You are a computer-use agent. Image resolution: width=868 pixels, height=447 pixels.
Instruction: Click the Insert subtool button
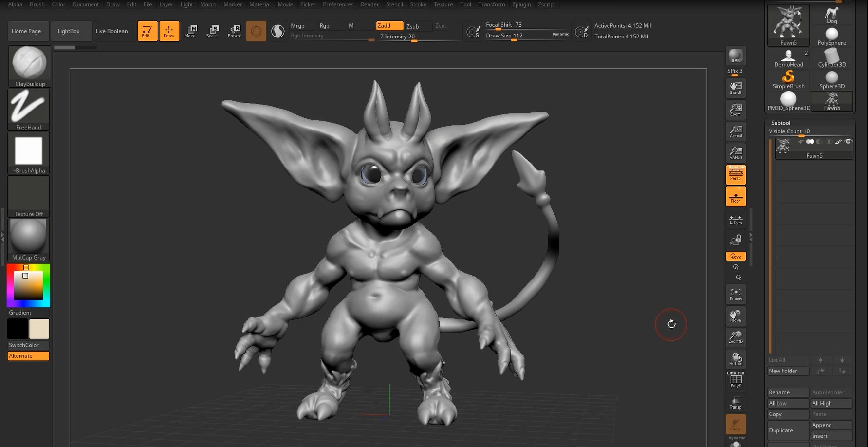tap(831, 436)
